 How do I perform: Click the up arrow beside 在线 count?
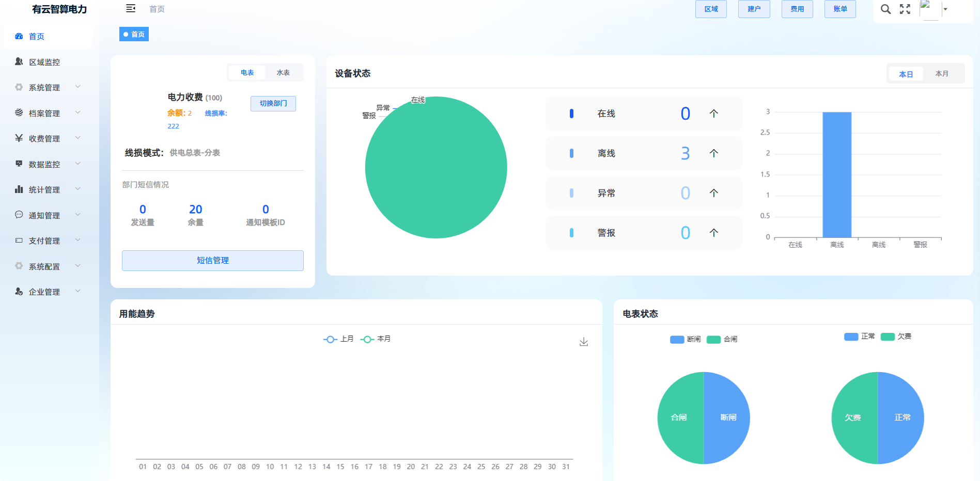tap(713, 114)
